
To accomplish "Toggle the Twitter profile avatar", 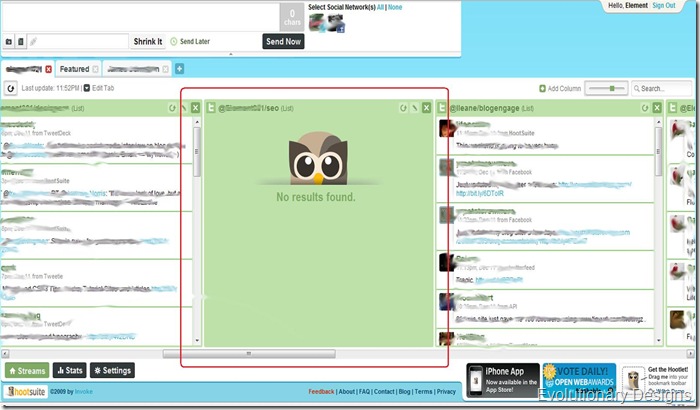I will [x=317, y=23].
